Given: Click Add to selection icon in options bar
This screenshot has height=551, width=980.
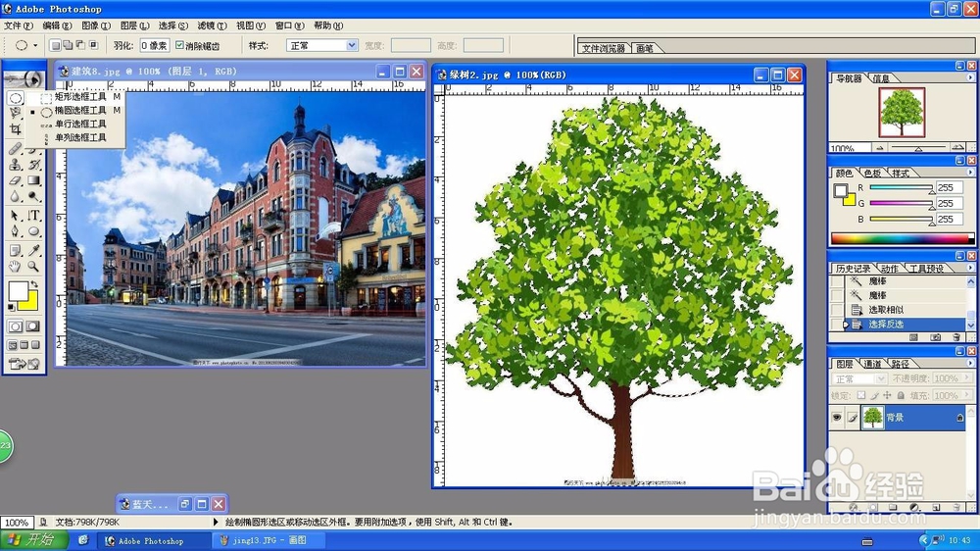Looking at the screenshot, I should pos(68,45).
